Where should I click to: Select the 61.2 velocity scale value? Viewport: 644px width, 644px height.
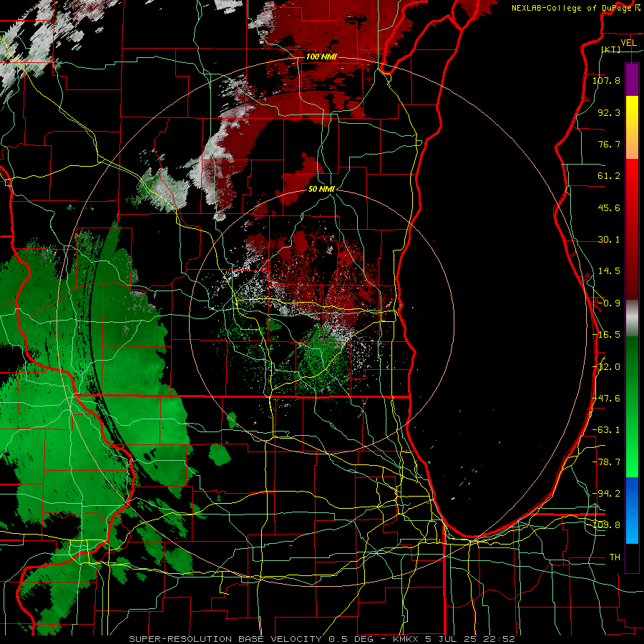pos(609,176)
